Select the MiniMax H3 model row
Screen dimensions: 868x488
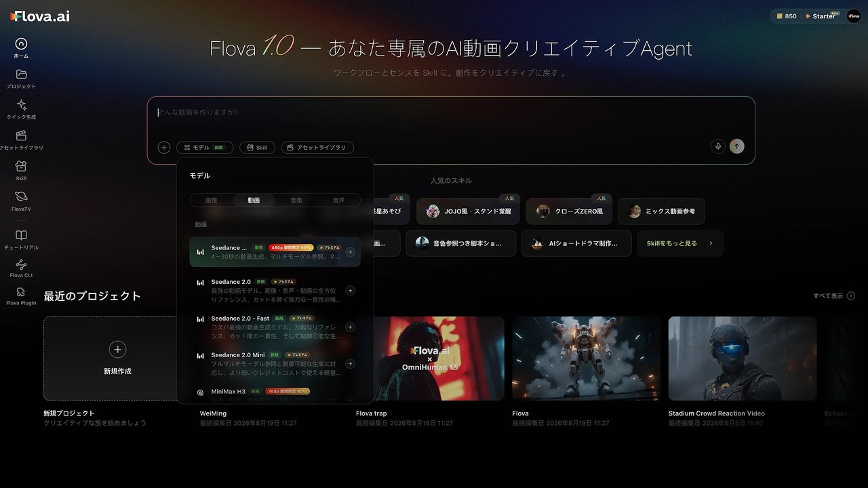[x=275, y=394]
